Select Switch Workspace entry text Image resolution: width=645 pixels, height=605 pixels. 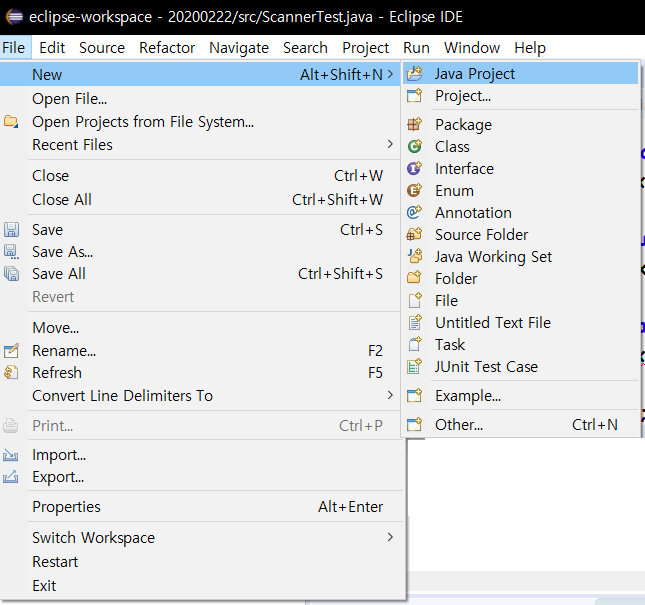(x=93, y=538)
